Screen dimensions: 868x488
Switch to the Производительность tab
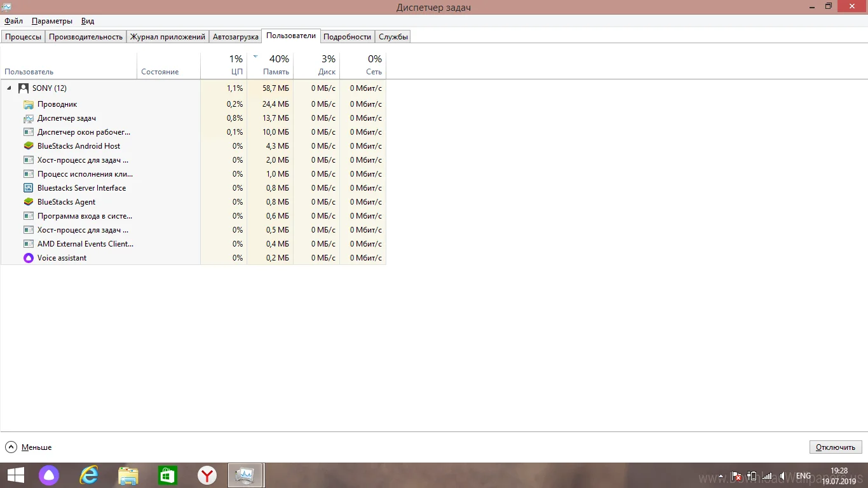pyautogui.click(x=86, y=37)
